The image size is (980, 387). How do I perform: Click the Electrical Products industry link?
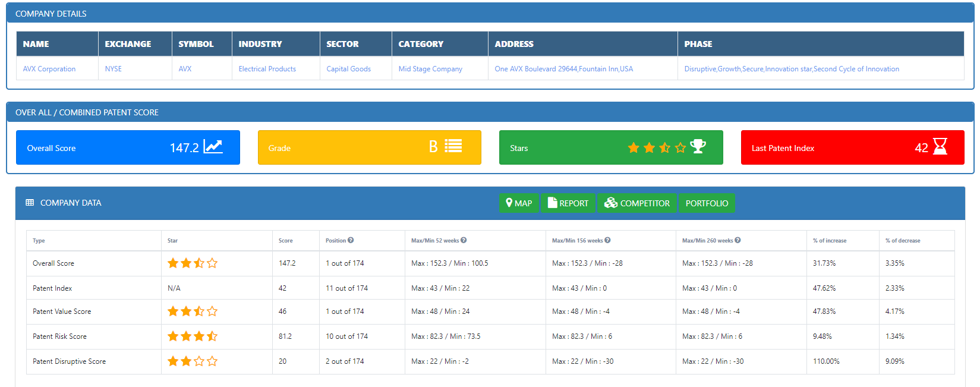click(x=267, y=69)
